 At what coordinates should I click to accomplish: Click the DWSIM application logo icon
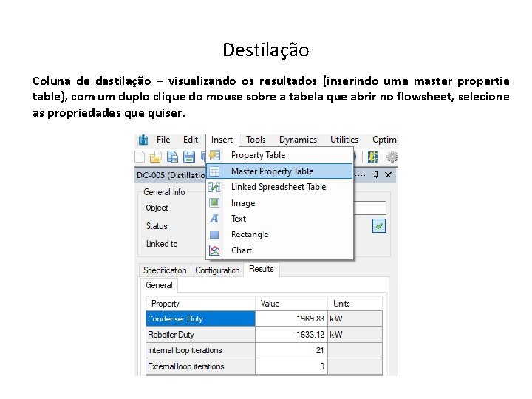click(143, 140)
